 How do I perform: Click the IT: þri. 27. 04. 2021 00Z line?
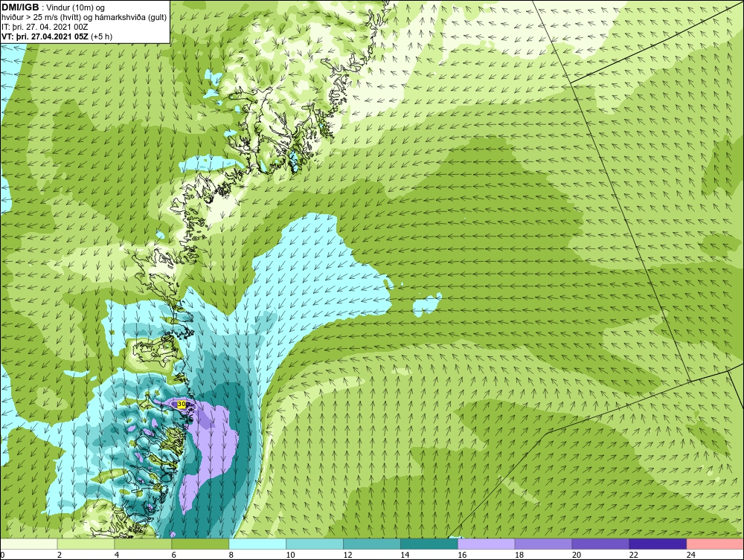45,27
